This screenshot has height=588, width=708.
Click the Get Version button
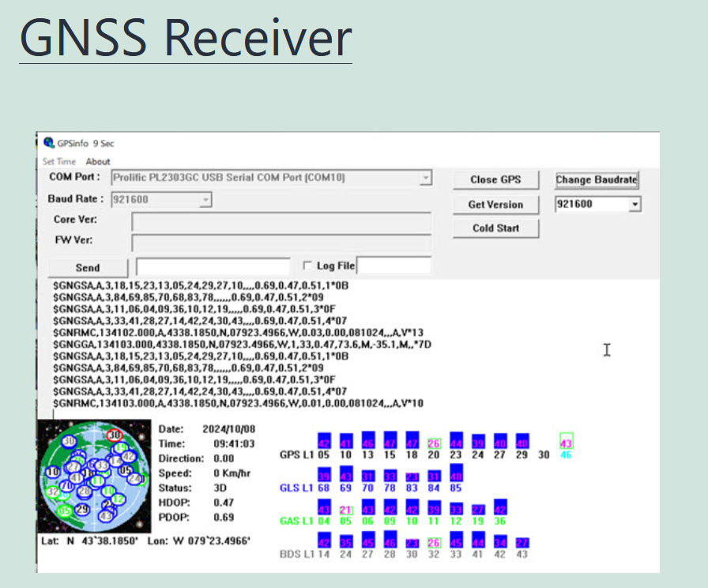(x=495, y=204)
